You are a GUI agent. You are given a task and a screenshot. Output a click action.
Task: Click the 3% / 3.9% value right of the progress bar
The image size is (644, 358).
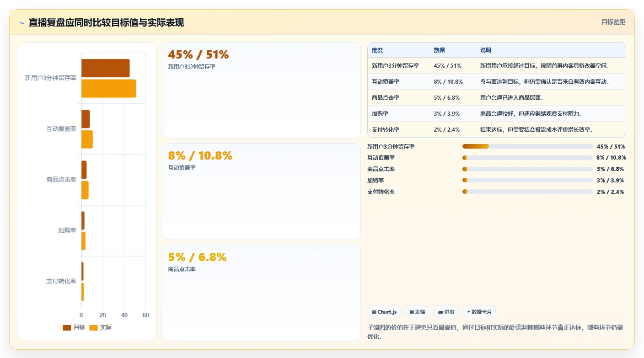[x=610, y=181]
